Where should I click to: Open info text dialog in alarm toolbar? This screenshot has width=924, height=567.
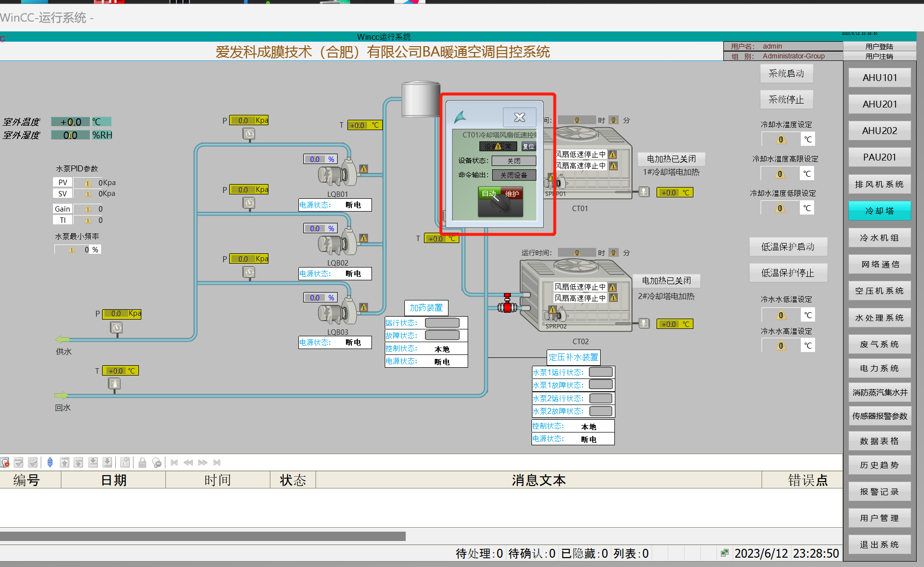(125, 462)
